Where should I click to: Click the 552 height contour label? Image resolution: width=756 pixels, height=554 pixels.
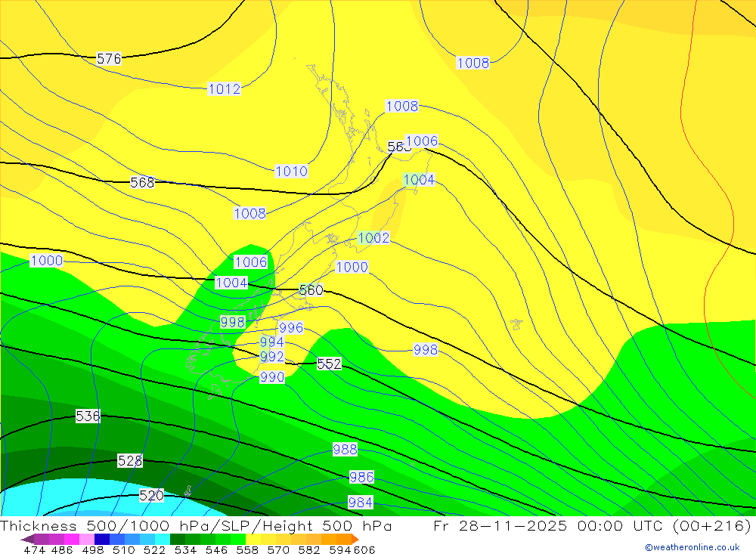pos(330,364)
